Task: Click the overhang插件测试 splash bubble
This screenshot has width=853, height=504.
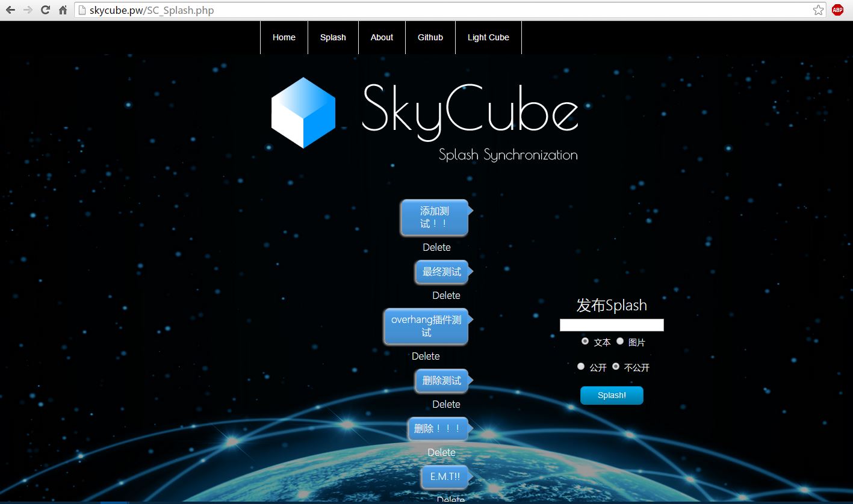Action: pyautogui.click(x=426, y=327)
